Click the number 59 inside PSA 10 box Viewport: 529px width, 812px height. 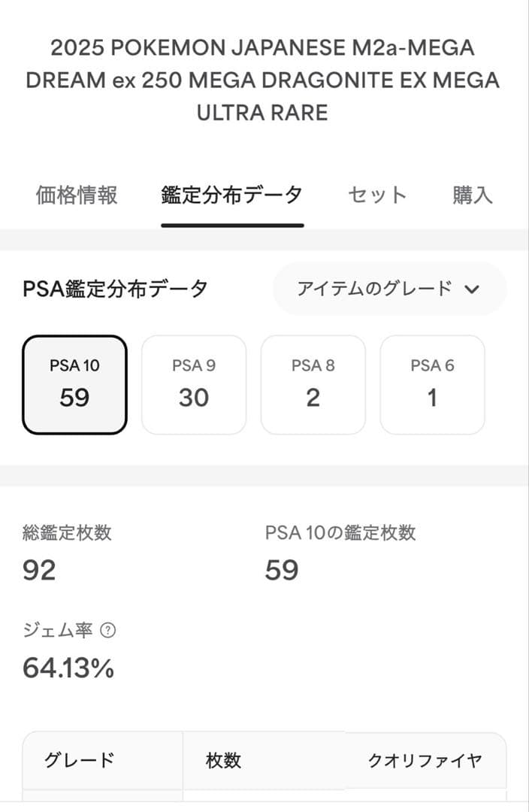pyautogui.click(x=73, y=397)
